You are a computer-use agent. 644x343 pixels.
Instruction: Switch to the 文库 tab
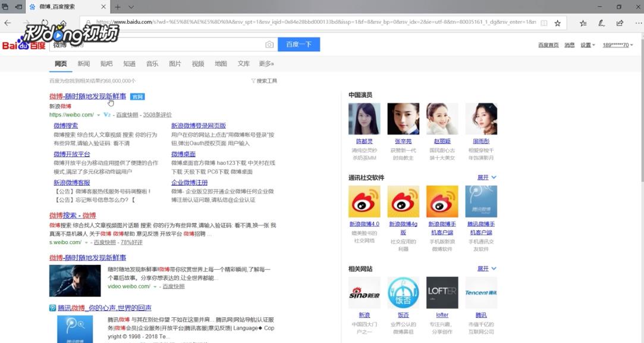tap(244, 64)
